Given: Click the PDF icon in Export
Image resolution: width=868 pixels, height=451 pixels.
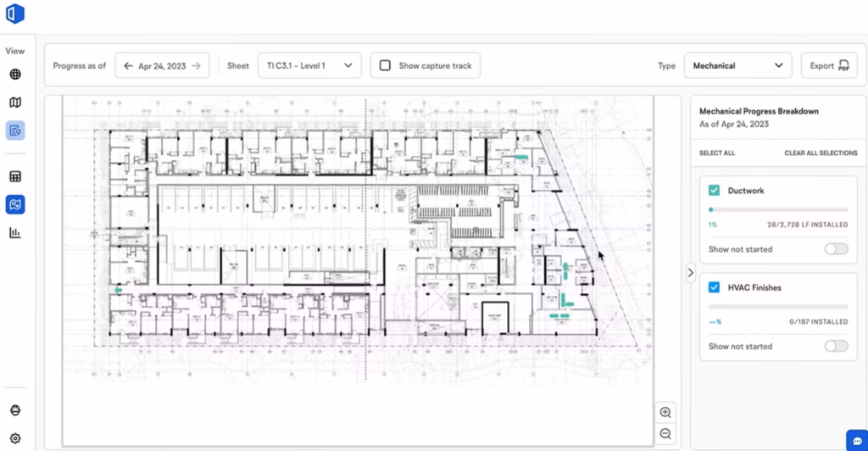Looking at the screenshot, I should [x=843, y=66].
